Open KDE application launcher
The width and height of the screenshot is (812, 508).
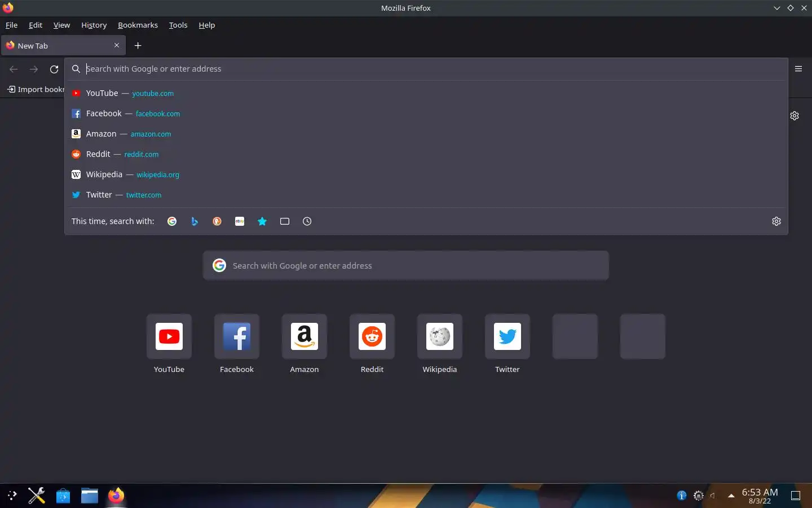coord(12,496)
